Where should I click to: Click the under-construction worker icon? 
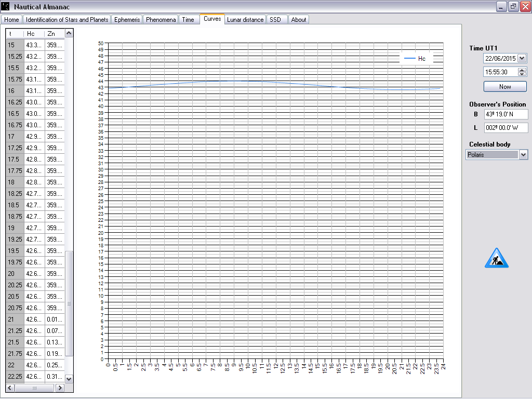click(496, 258)
